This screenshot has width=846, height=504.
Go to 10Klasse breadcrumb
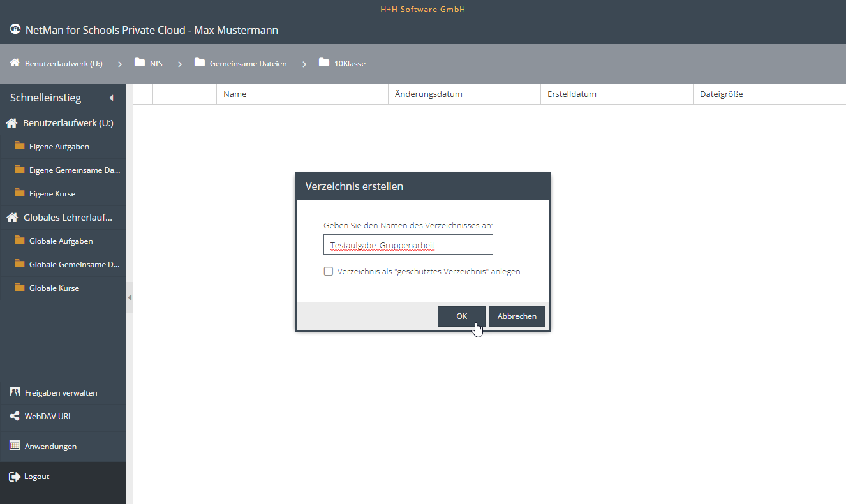[350, 64]
